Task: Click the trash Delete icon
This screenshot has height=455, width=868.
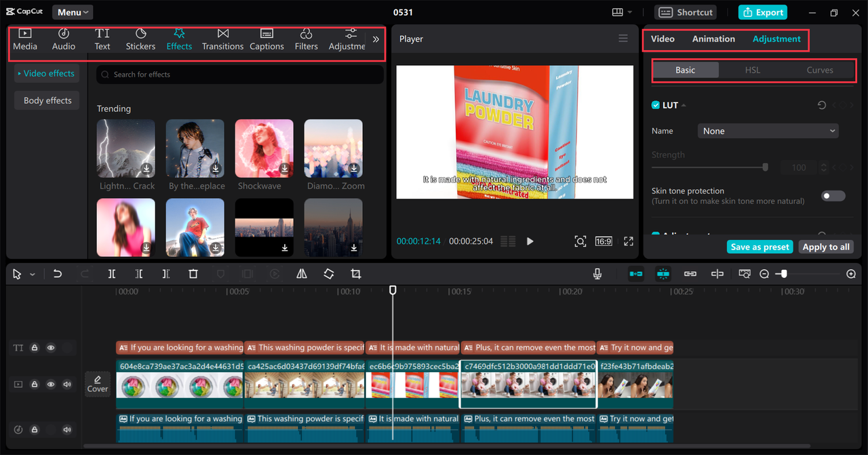Action: (193, 274)
